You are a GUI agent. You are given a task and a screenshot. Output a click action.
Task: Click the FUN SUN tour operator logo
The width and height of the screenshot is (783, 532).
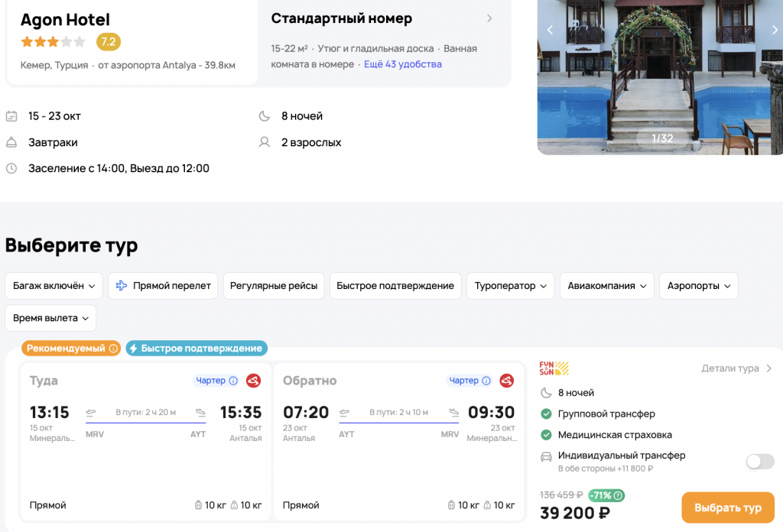coord(554,368)
